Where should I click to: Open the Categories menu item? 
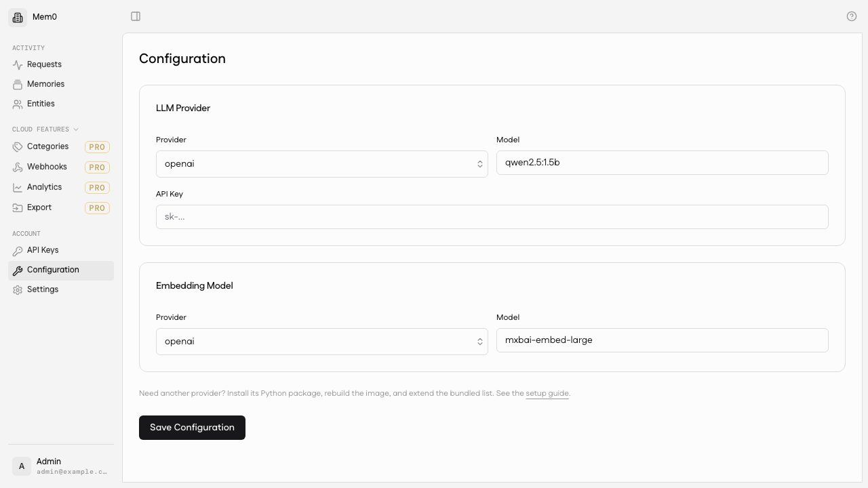click(x=61, y=146)
